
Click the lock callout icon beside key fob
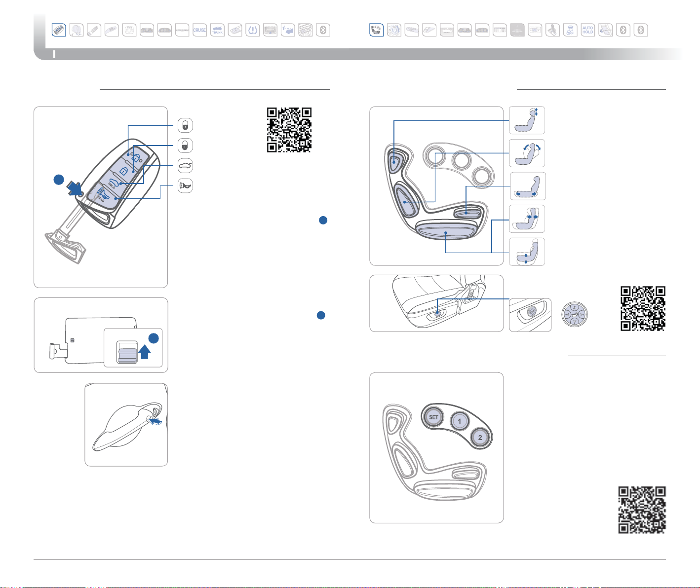click(x=185, y=125)
